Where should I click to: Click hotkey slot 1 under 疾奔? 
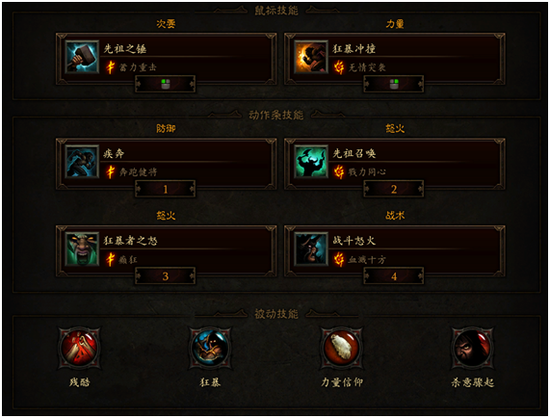[165, 189]
